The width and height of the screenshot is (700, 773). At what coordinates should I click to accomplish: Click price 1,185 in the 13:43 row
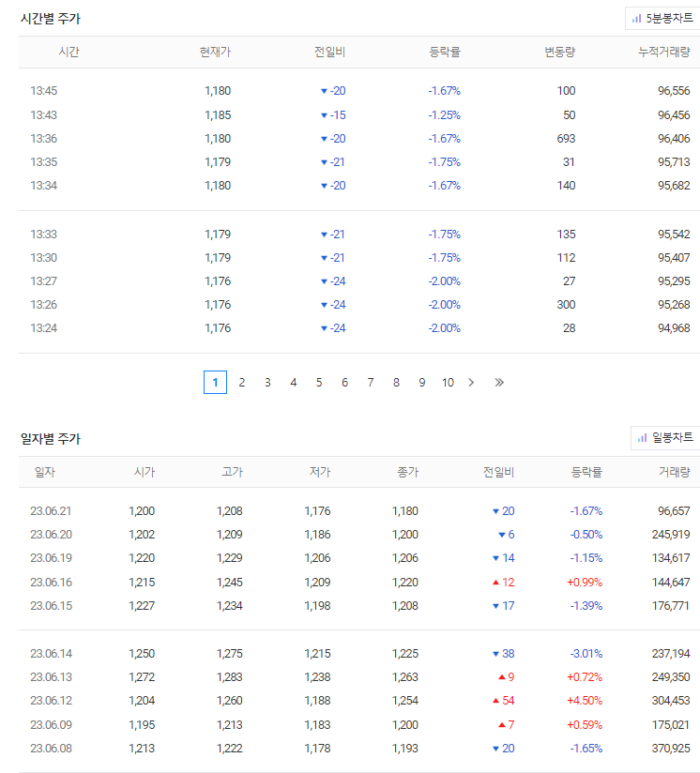pos(218,114)
